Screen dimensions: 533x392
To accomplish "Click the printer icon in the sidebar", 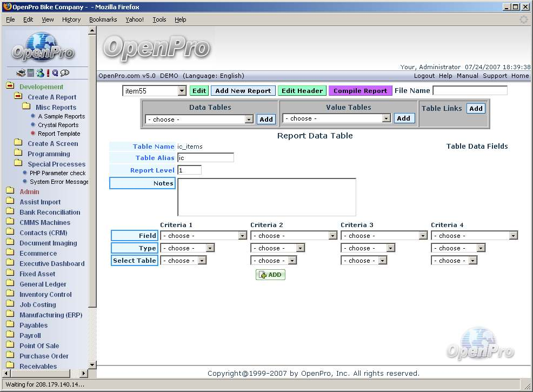I will point(21,73).
